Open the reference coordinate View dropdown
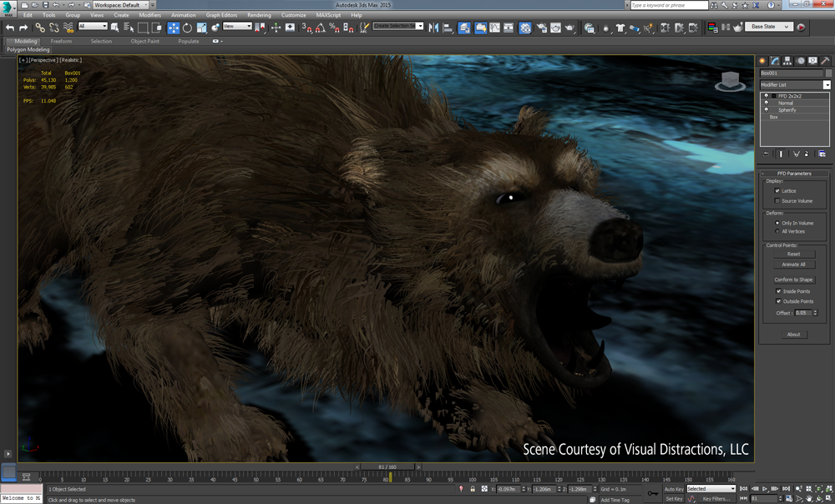The image size is (835, 504). pyautogui.click(x=237, y=26)
